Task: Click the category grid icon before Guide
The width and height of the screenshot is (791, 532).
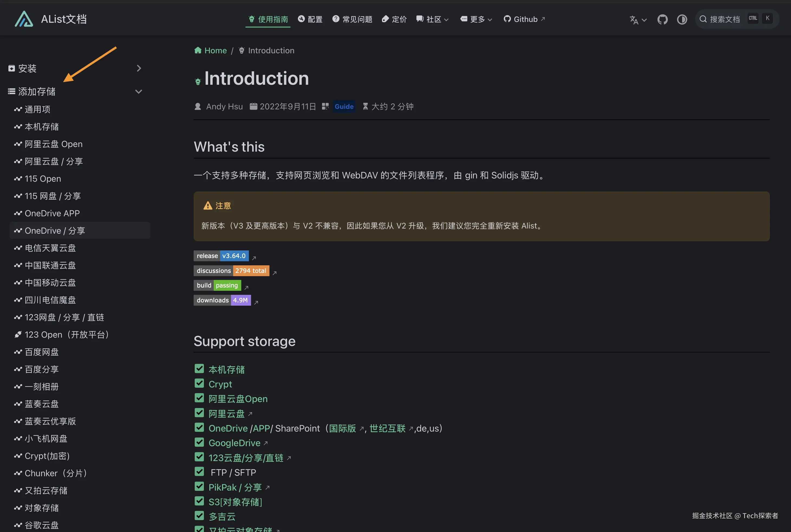Action: [325, 107]
